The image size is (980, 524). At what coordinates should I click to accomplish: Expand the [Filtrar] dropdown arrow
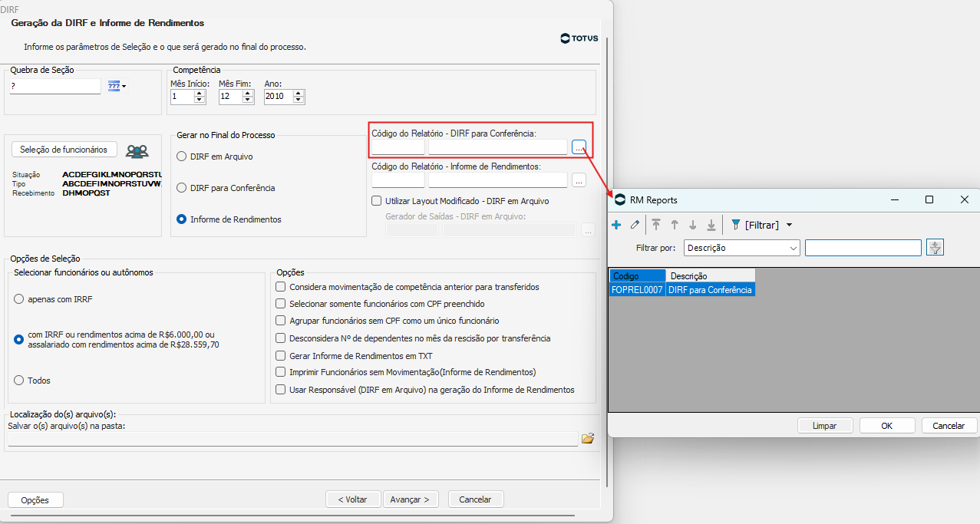pyautogui.click(x=790, y=225)
